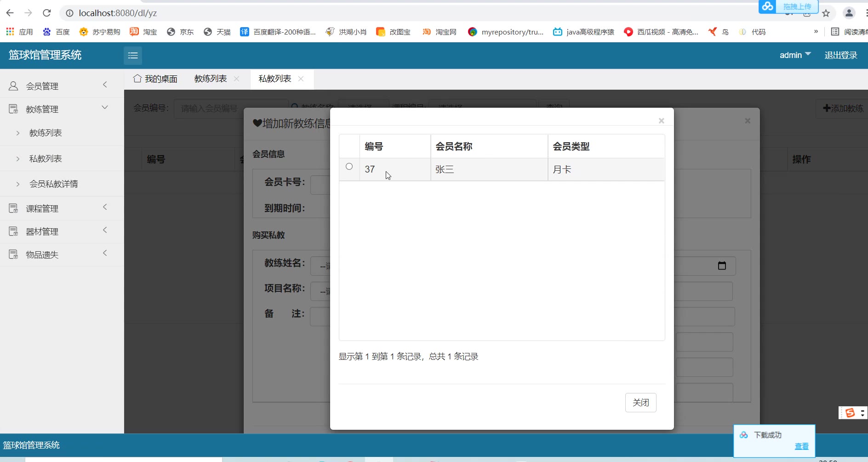Click the 退出登录 logout link
The image size is (868, 462).
840,55
